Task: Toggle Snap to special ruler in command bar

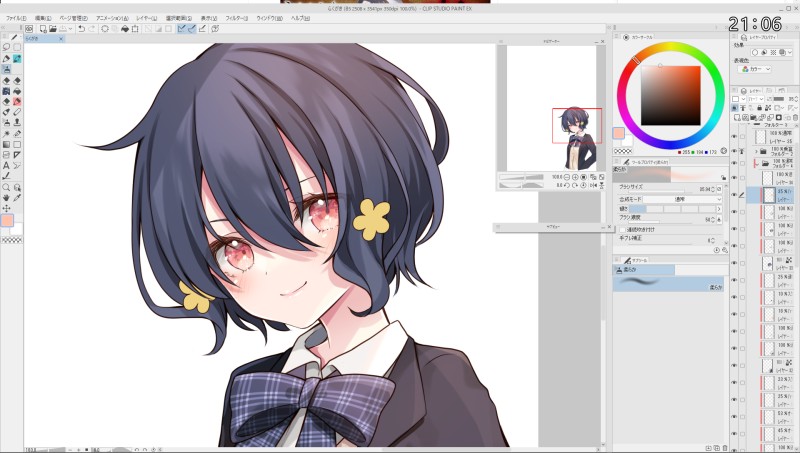Action: (192, 29)
